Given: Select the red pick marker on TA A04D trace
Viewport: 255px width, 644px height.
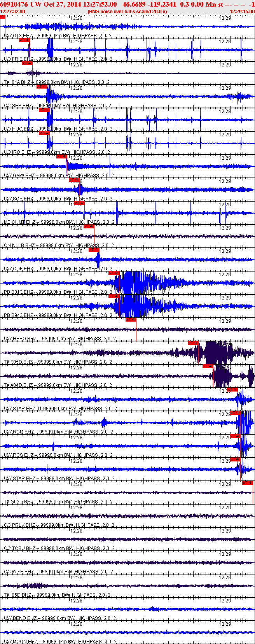Looking at the screenshot, I should [208, 366].
